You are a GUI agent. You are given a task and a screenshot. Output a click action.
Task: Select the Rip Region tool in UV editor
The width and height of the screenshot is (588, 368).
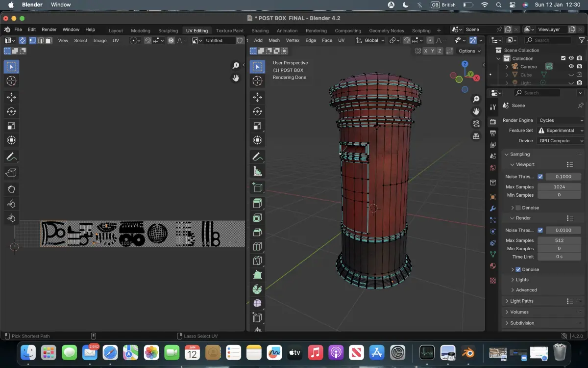[x=11, y=172]
